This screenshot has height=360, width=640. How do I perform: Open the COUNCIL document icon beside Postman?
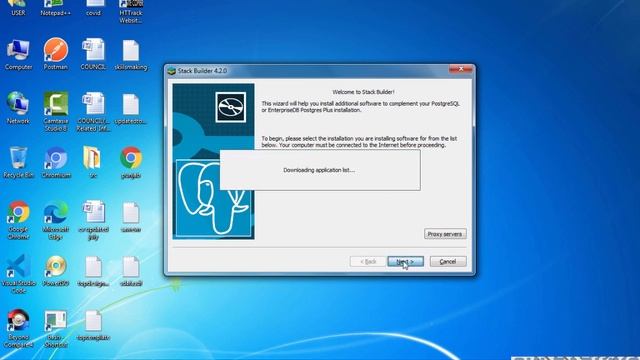coord(93,54)
